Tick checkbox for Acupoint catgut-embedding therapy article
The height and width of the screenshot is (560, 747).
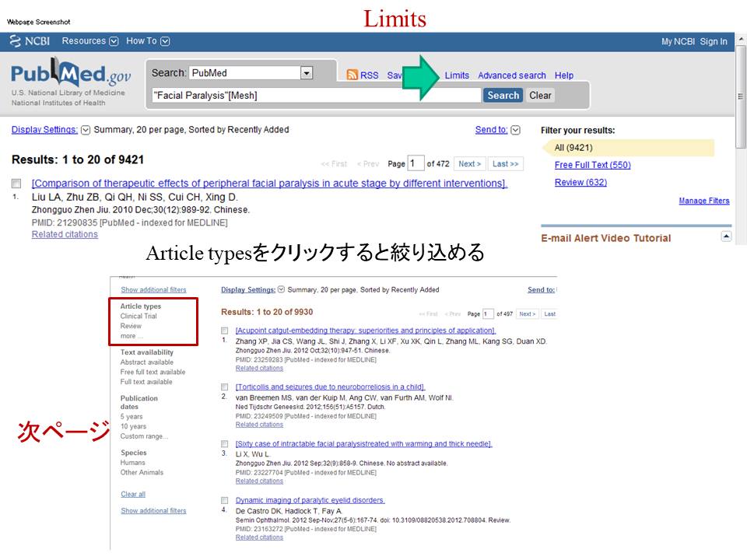pos(224,331)
